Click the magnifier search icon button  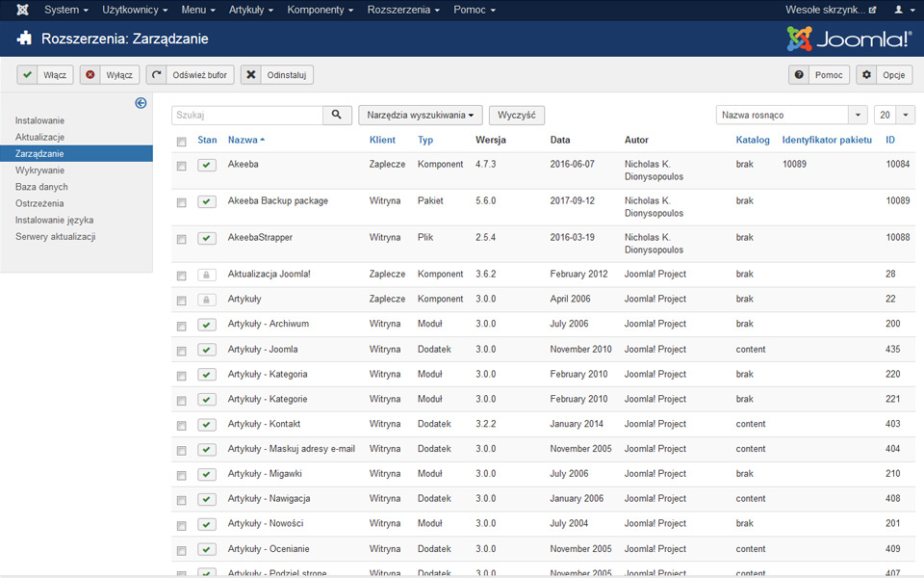[337, 115]
